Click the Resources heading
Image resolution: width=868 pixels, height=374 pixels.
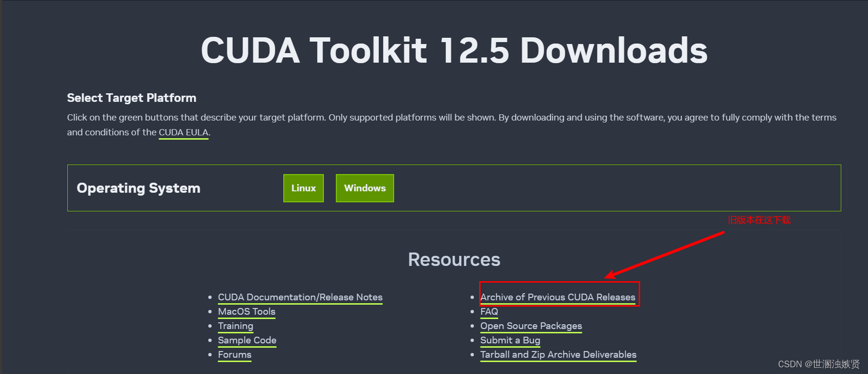(x=454, y=260)
